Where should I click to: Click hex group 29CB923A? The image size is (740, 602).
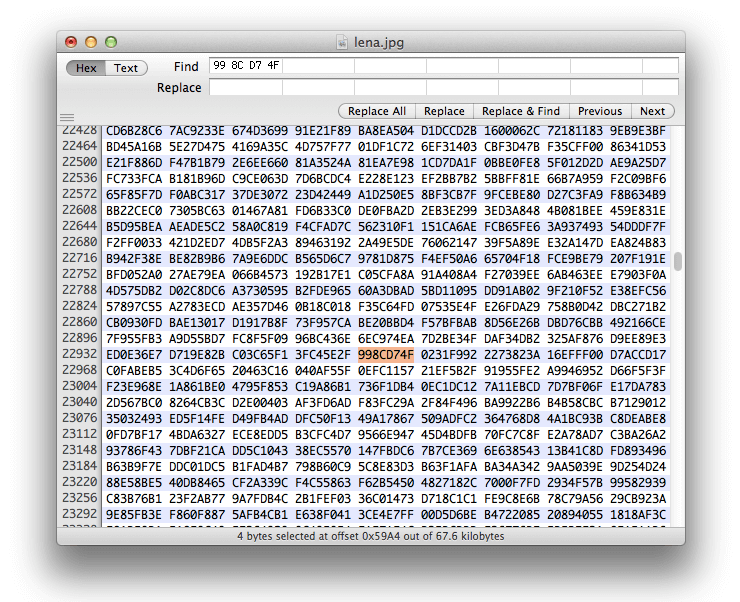point(638,499)
